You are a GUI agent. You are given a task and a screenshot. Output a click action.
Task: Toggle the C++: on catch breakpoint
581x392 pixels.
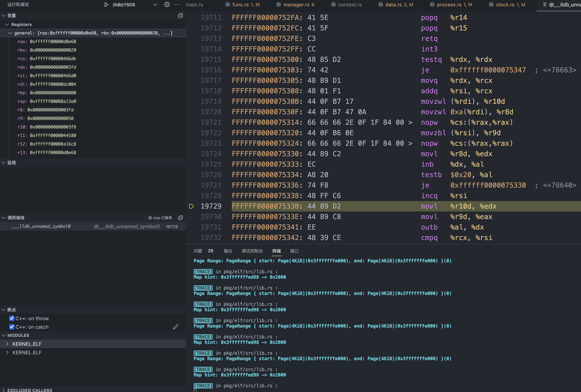tap(12, 327)
